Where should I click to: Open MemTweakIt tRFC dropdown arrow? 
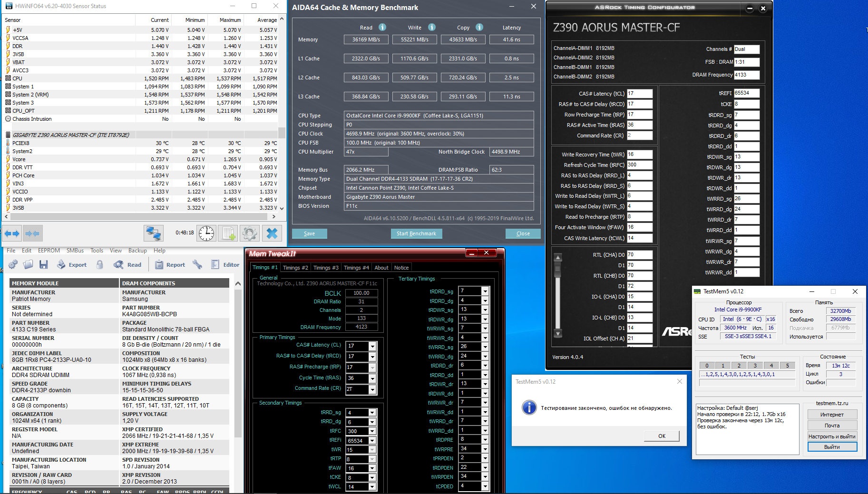pyautogui.click(x=372, y=431)
